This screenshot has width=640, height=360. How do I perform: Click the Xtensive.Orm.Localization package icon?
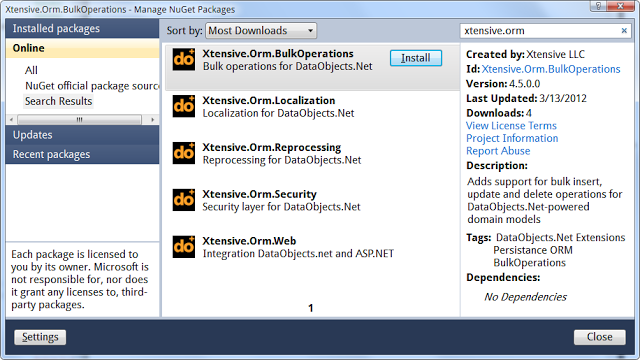click(184, 106)
